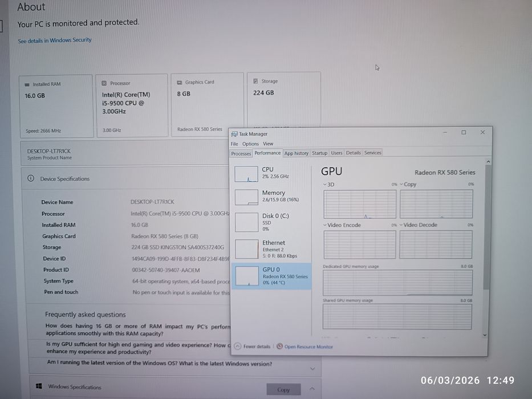Open the 16 GB RAM impact FAQ
This screenshot has width=532, height=399.
coord(138,329)
